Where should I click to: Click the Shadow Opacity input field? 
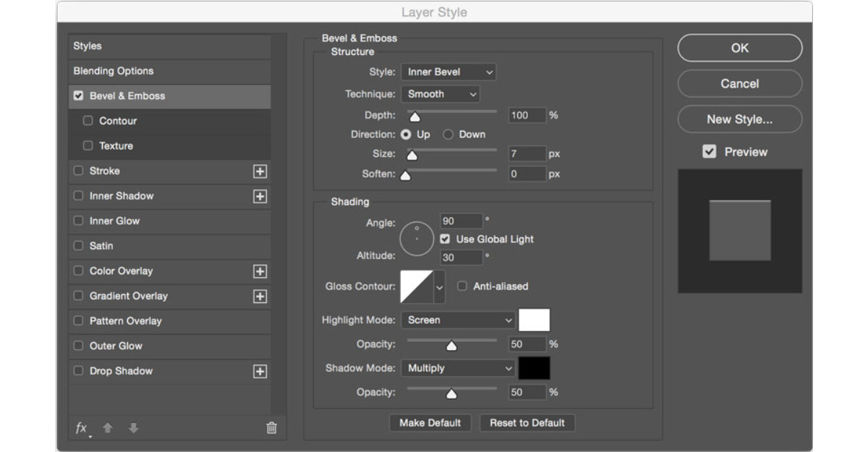pos(527,392)
